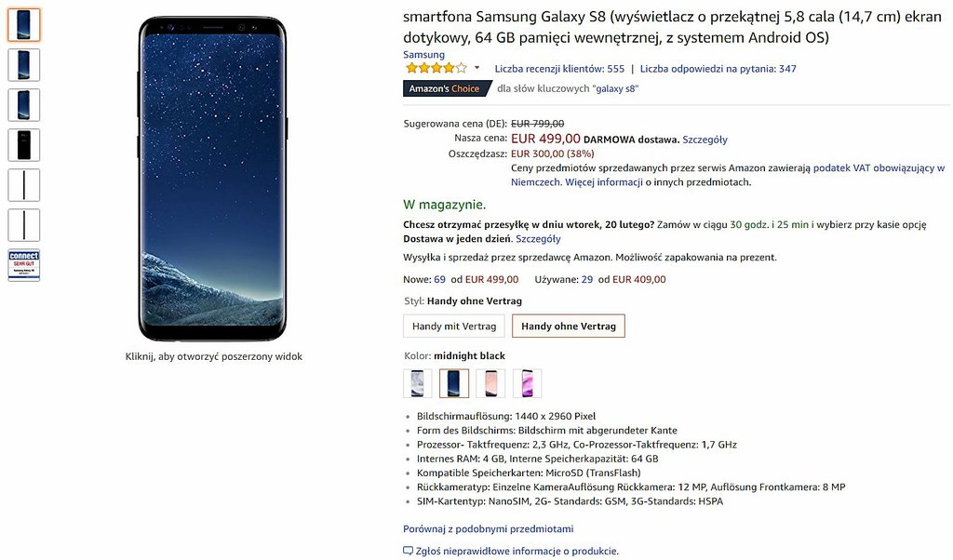Screen dimensions: 953x560
Task: Click the Amazon's Choice badge
Action: point(447,88)
